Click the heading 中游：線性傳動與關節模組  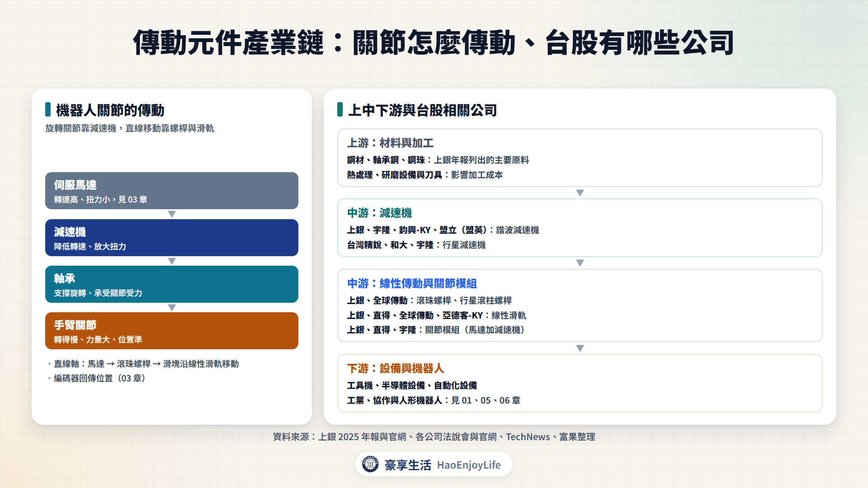point(412,283)
